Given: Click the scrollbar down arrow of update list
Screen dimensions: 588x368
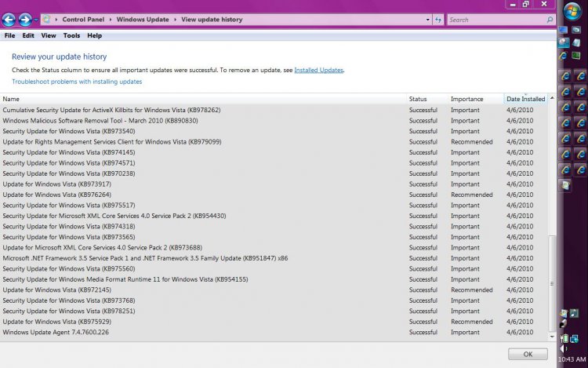Looking at the screenshot, I should [552, 337].
